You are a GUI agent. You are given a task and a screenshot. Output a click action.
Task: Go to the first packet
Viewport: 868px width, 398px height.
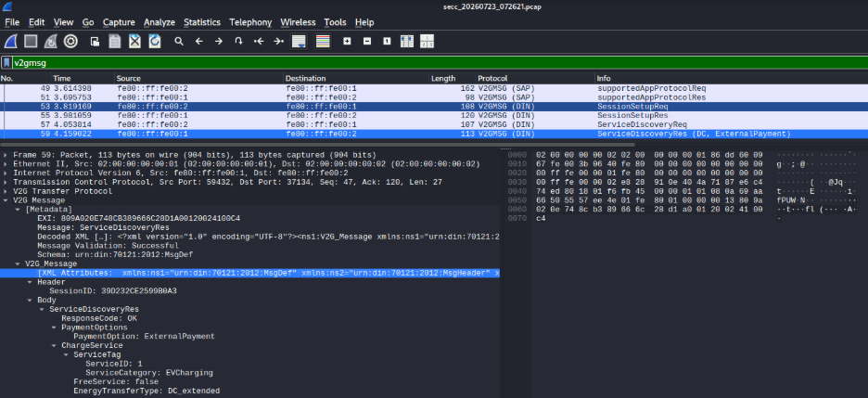coord(259,41)
